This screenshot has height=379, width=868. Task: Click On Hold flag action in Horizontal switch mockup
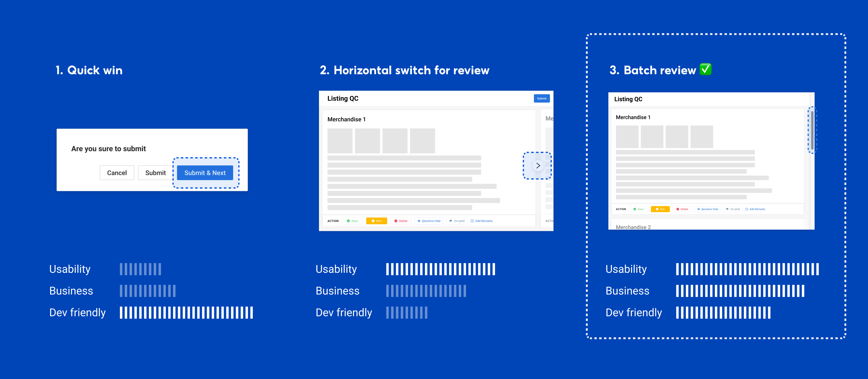tap(457, 221)
